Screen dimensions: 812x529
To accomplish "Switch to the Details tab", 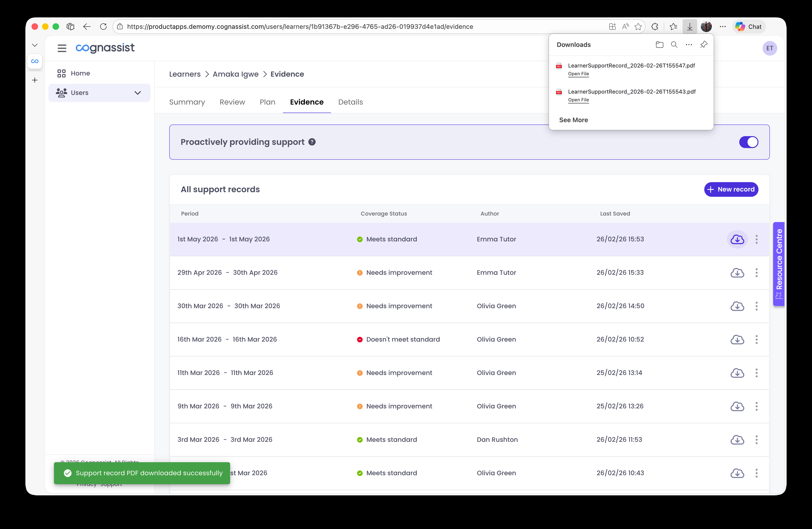I will tap(350, 102).
